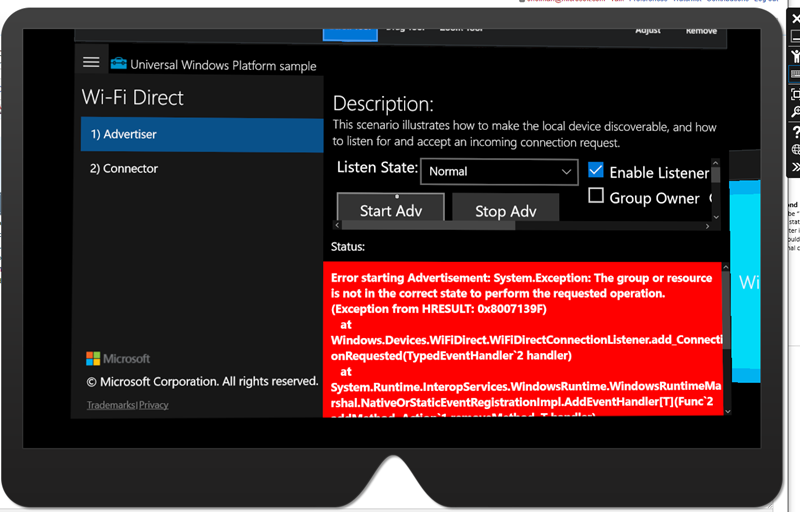Open the device portal globe icon

point(795,149)
